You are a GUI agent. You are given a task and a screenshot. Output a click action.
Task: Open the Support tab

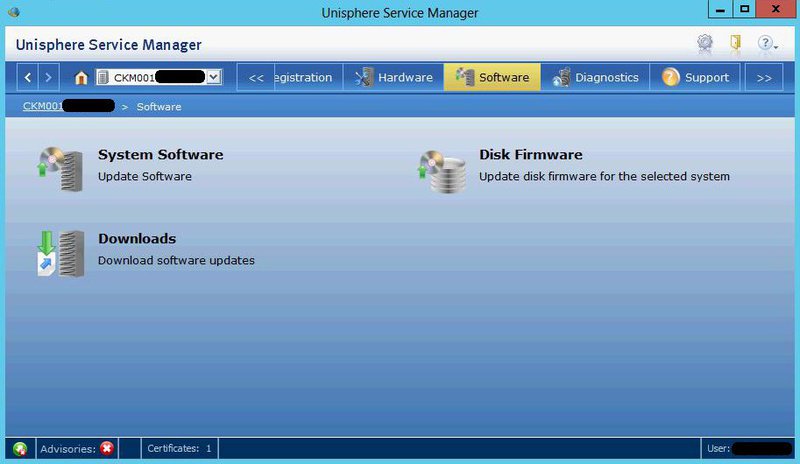[695, 78]
